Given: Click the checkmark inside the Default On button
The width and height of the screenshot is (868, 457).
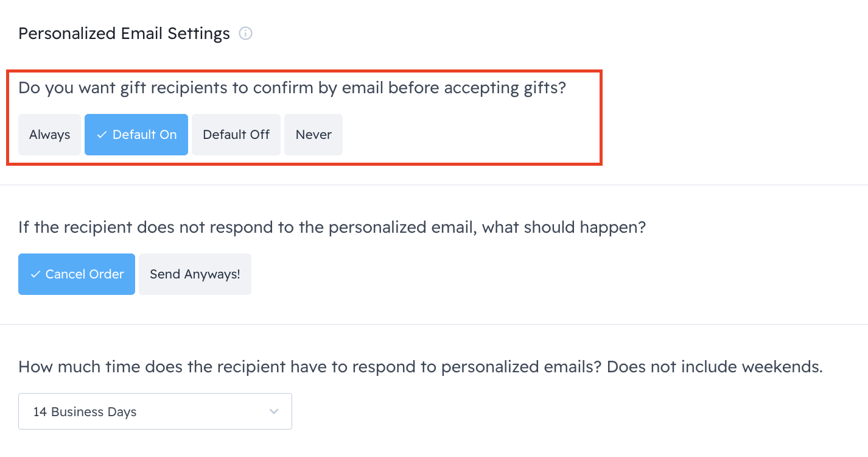Looking at the screenshot, I should pos(102,135).
